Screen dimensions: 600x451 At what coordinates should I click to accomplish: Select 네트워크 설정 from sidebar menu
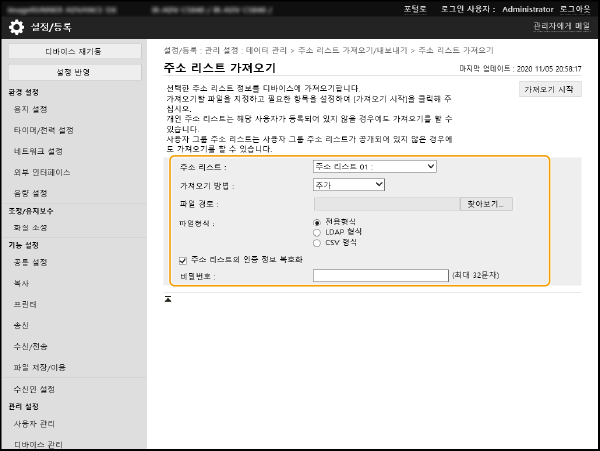42,151
